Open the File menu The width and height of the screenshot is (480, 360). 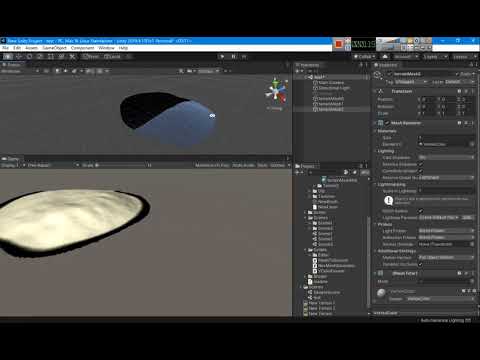tap(6, 48)
